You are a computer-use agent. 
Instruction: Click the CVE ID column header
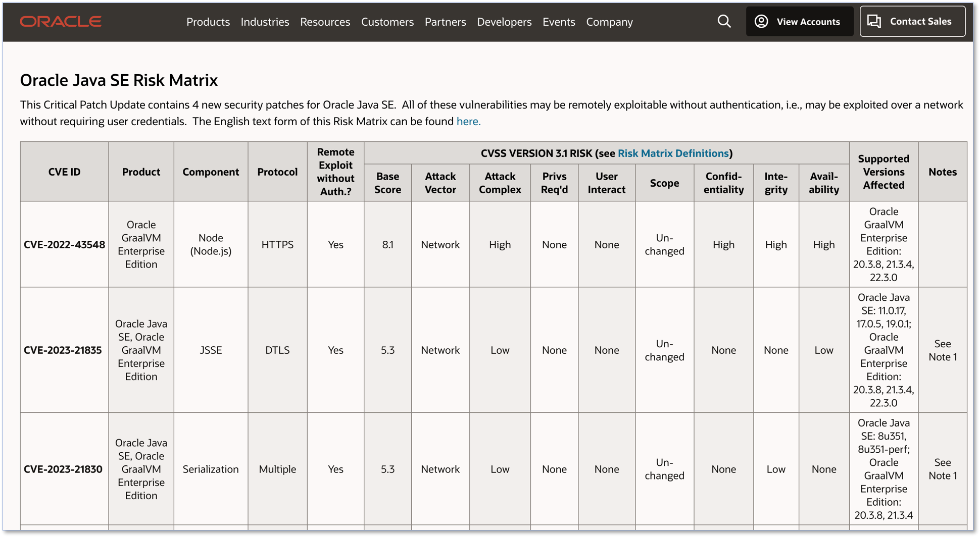[x=64, y=172]
